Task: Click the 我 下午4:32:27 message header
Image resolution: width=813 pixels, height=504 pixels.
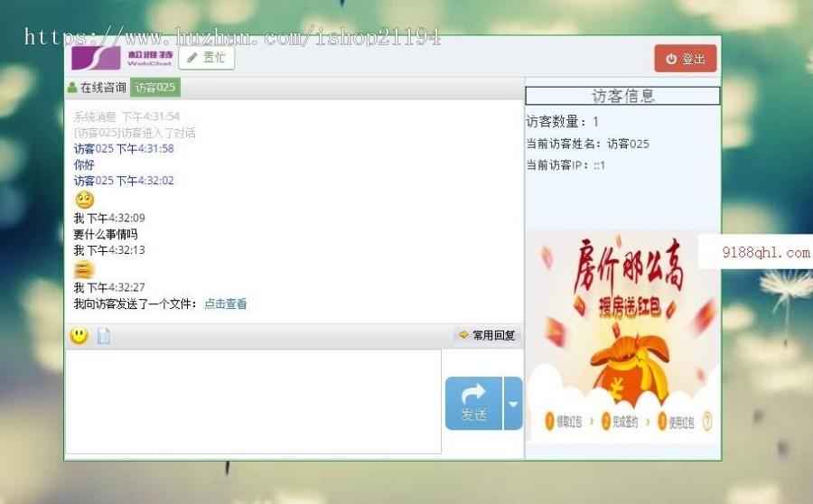Action: pyautogui.click(x=109, y=287)
